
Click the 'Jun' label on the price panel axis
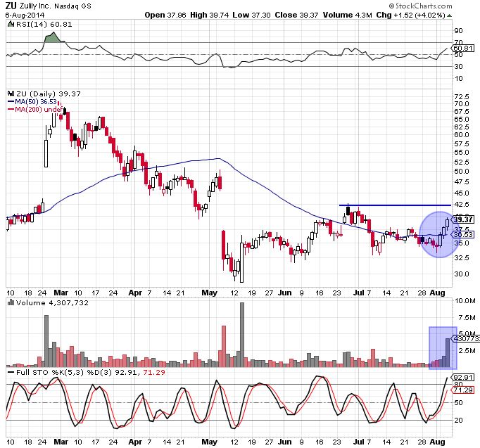pyautogui.click(x=285, y=293)
